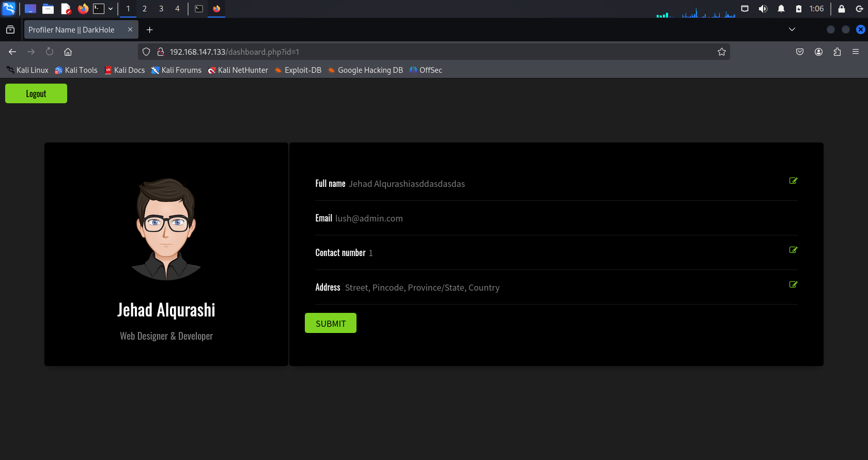868x460 pixels.
Task: Open a new browser tab with plus
Action: [x=150, y=30]
